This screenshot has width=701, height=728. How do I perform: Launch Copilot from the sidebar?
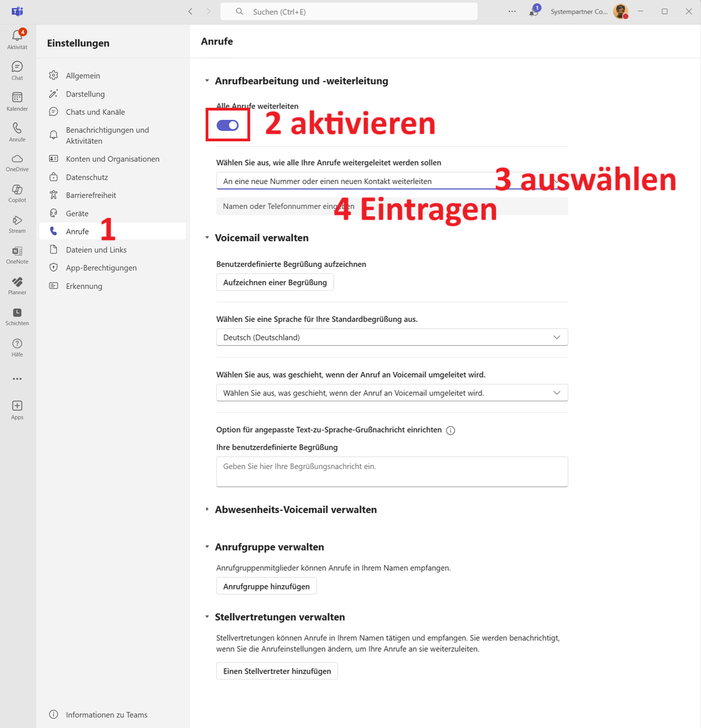pos(17,193)
